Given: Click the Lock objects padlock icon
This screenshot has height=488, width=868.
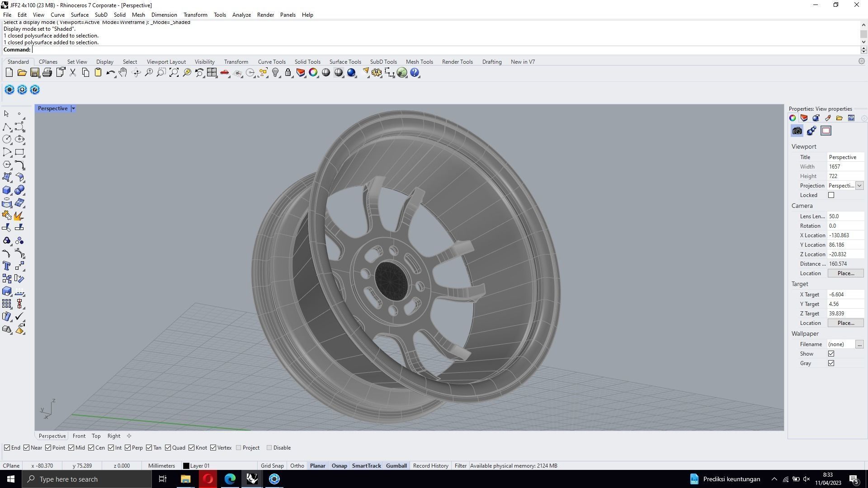Looking at the screenshot, I should click(x=288, y=73).
